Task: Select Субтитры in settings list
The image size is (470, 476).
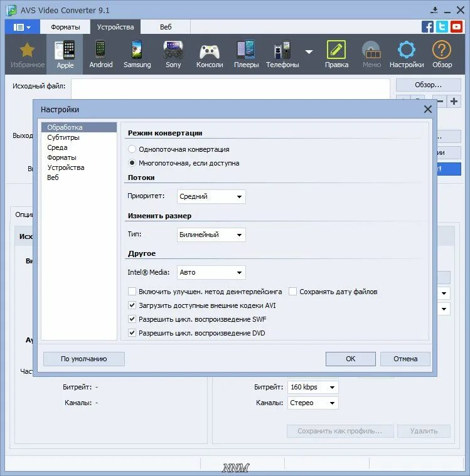Action: click(79, 137)
